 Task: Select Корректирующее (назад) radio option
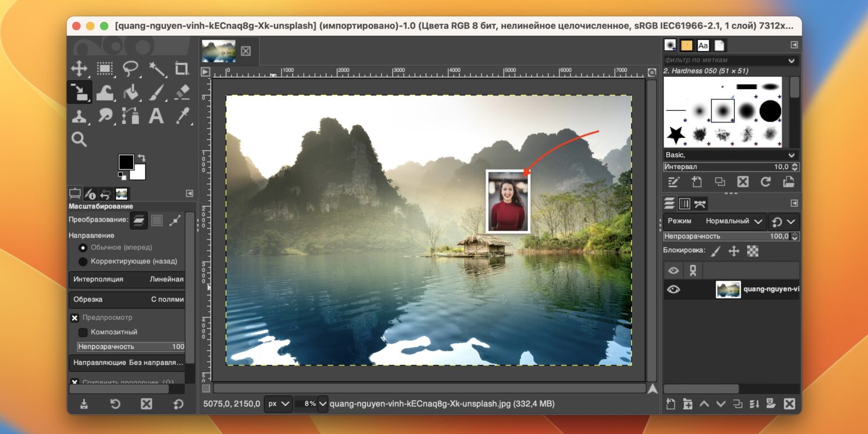[83, 261]
